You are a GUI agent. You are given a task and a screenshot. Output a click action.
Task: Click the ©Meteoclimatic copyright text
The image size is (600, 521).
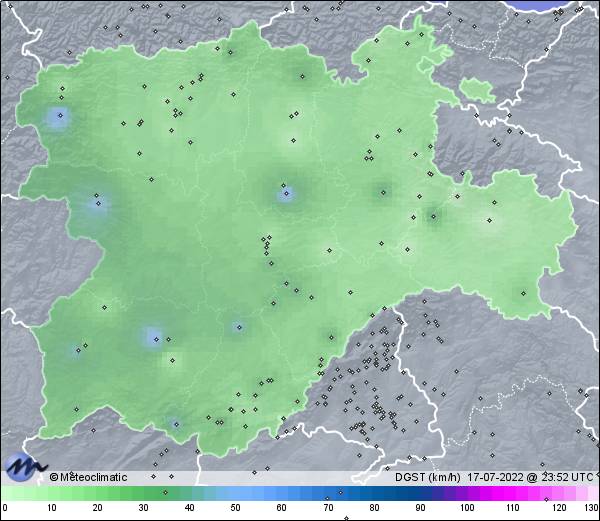pyautogui.click(x=88, y=477)
